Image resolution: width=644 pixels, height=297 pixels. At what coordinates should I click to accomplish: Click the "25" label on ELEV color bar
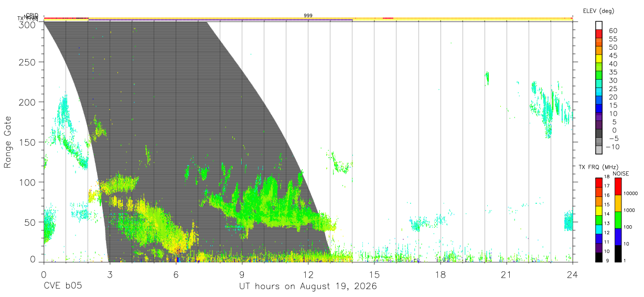coord(613,89)
